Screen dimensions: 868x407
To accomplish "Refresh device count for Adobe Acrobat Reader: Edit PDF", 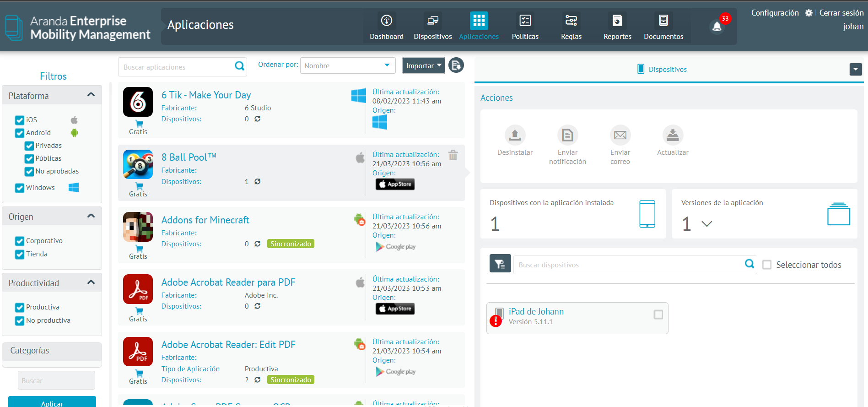I will coord(258,380).
